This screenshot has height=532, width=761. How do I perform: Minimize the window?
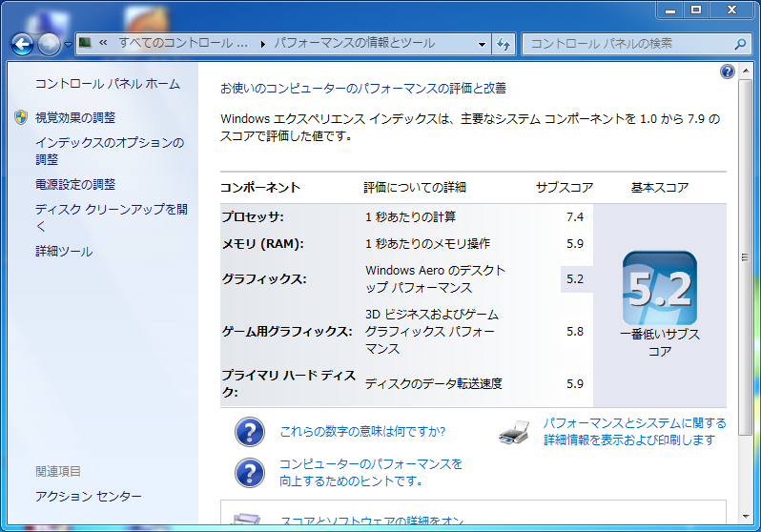pos(670,10)
